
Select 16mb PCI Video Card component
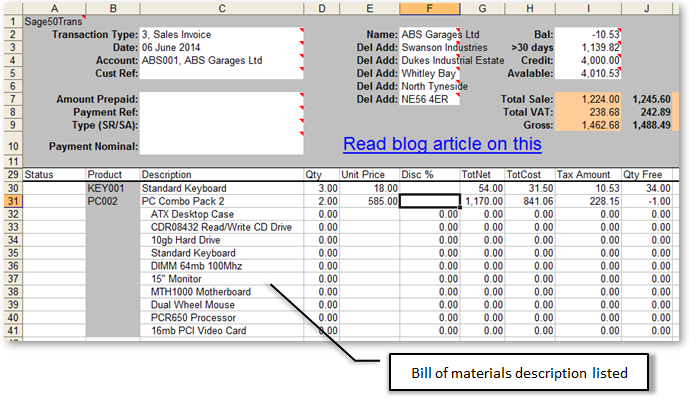pos(221,331)
